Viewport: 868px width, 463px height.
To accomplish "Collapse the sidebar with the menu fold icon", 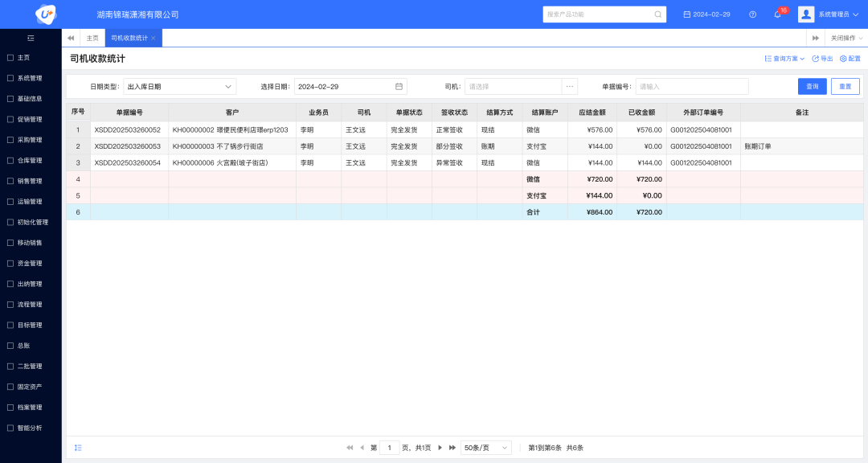I will tap(31, 38).
